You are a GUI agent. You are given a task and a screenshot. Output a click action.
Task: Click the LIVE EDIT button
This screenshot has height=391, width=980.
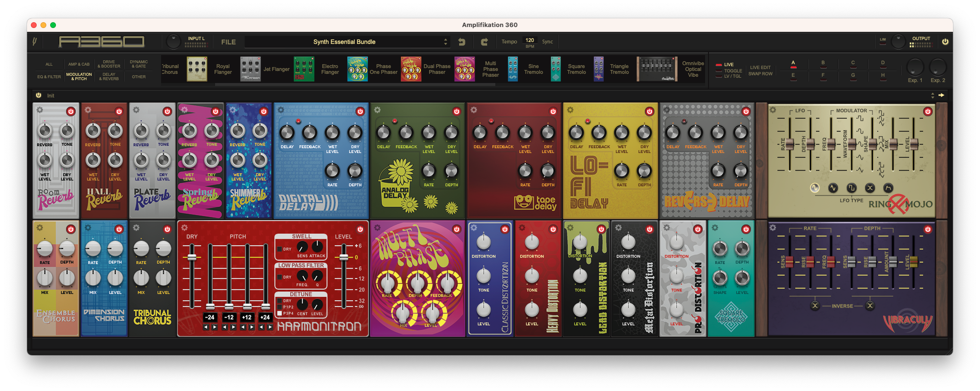[x=761, y=68]
